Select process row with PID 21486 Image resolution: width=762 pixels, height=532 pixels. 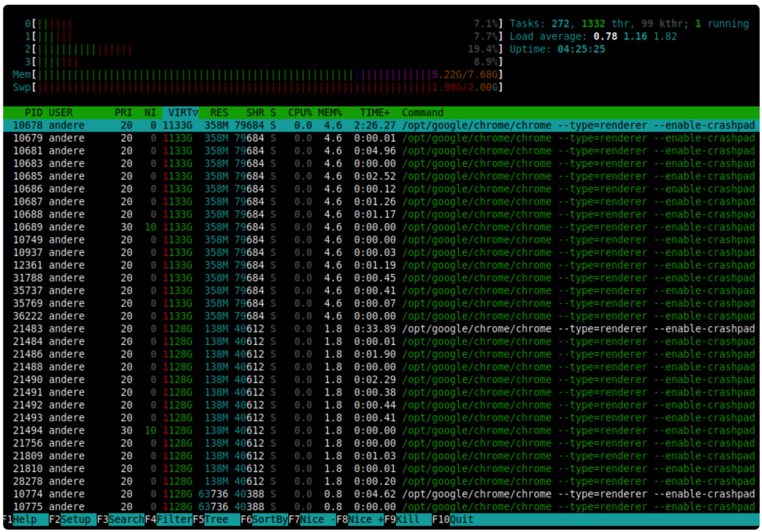(381, 354)
